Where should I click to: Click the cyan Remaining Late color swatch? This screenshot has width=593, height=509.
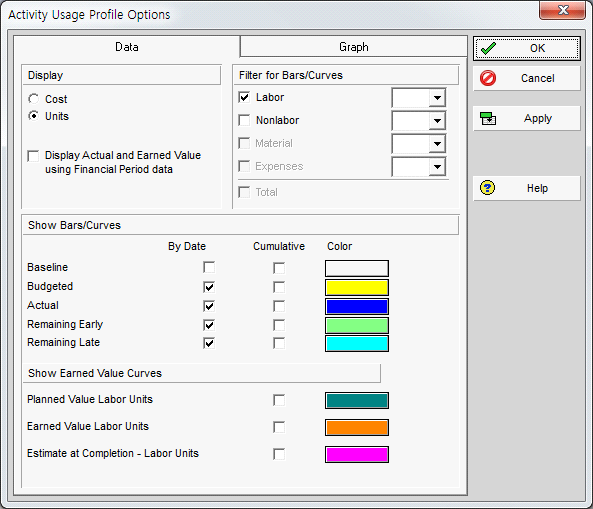[x=357, y=343]
